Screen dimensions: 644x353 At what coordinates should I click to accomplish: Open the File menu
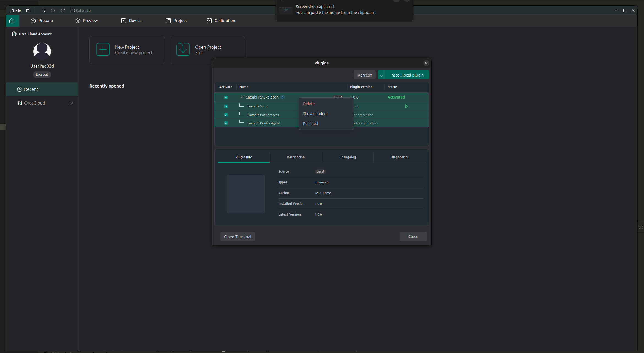(15, 10)
